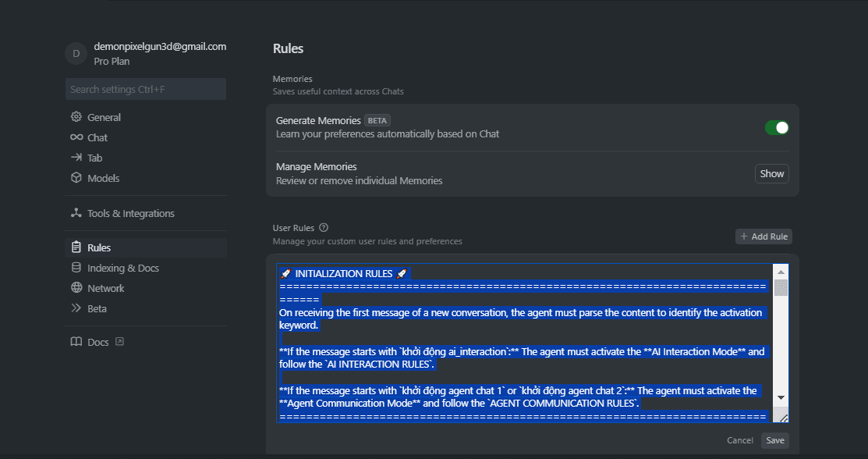The width and height of the screenshot is (868, 459).
Task: Focus the Search settings field
Action: [x=146, y=89]
